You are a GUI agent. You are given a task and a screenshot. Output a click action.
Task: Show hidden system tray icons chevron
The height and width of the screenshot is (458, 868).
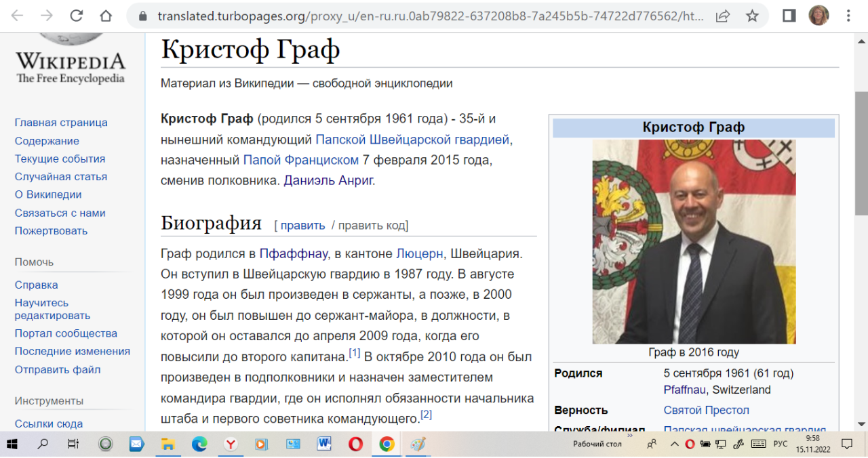click(675, 444)
